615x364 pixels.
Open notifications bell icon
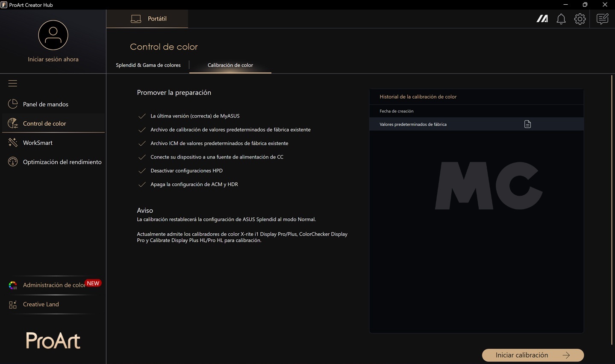(561, 19)
